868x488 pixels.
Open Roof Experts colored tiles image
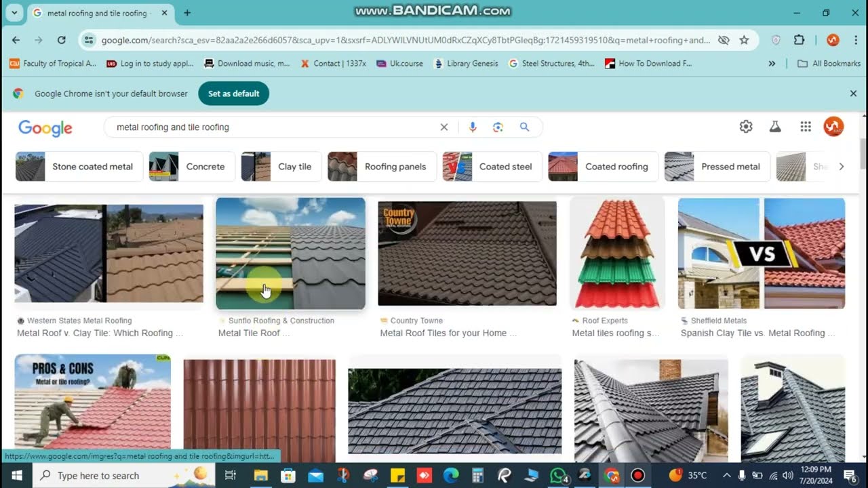click(617, 253)
